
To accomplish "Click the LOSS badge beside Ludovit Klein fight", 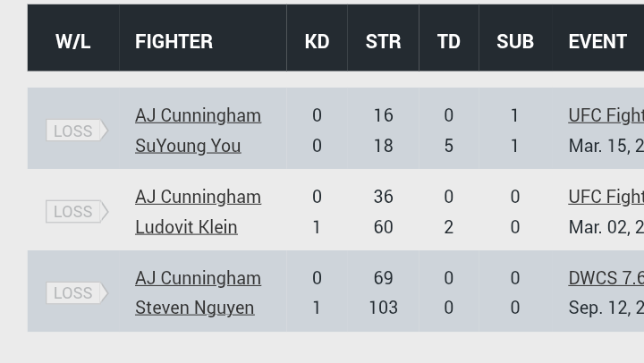I will tap(75, 212).
